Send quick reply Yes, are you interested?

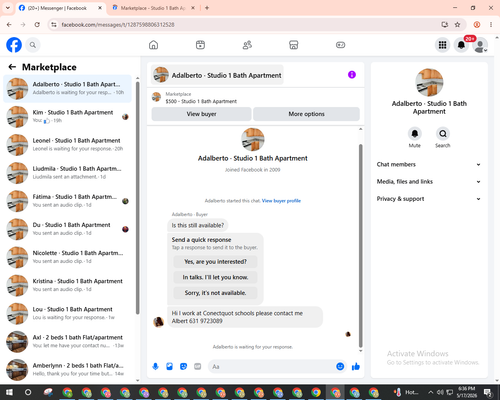click(215, 262)
